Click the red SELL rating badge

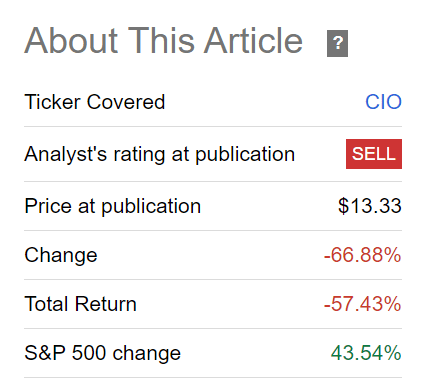[374, 154]
